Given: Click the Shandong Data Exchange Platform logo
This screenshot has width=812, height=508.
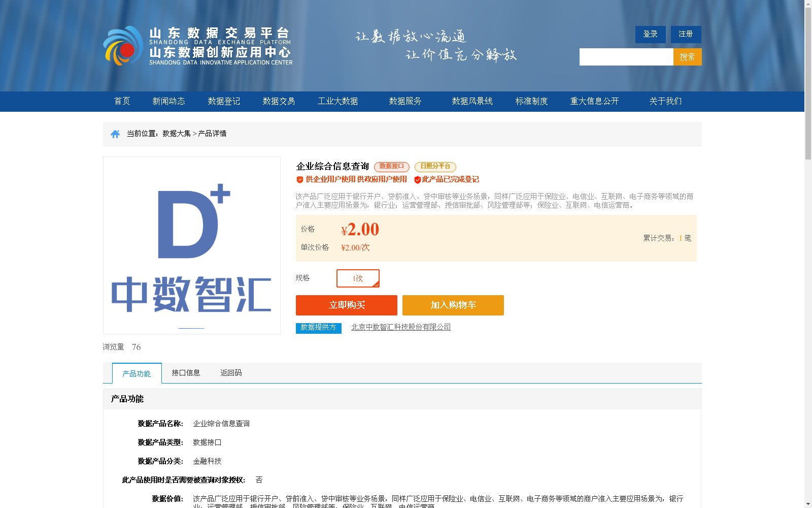Looking at the screenshot, I should (x=198, y=46).
